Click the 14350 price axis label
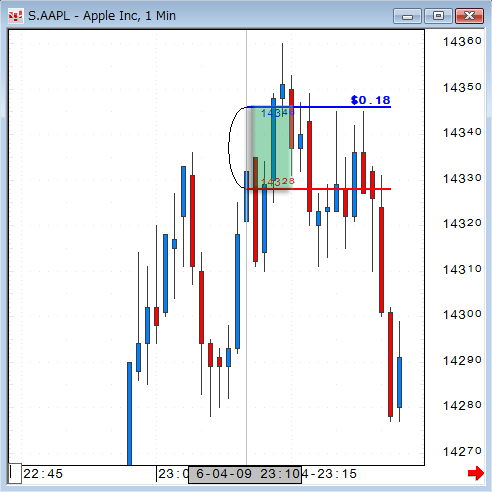Viewport: 492px width, 492px height. [462, 87]
